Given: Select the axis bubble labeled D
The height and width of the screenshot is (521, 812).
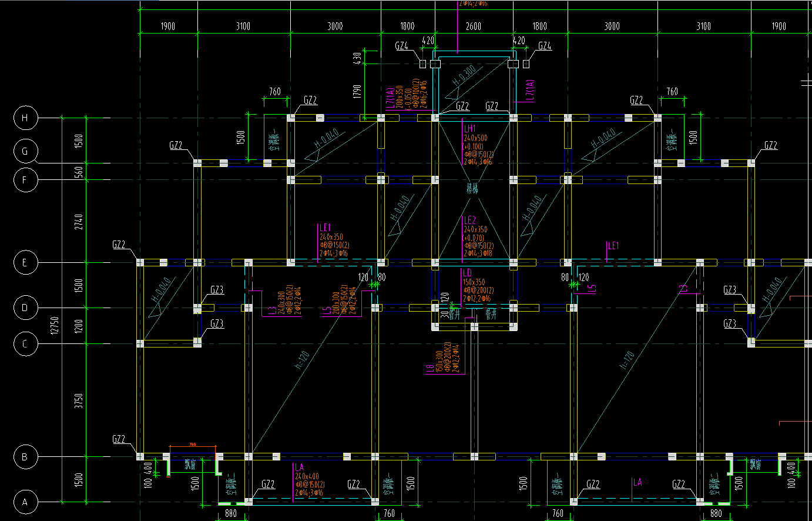Looking at the screenshot, I should (x=25, y=308).
